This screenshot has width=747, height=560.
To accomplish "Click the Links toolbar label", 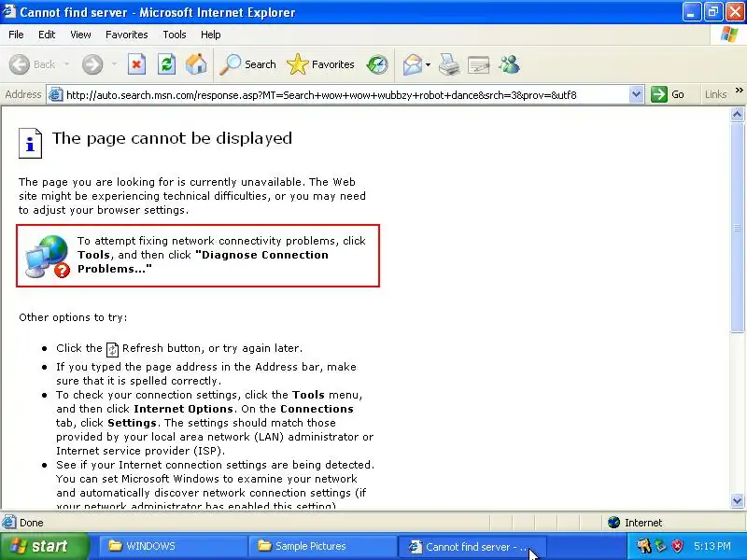I will pos(715,94).
